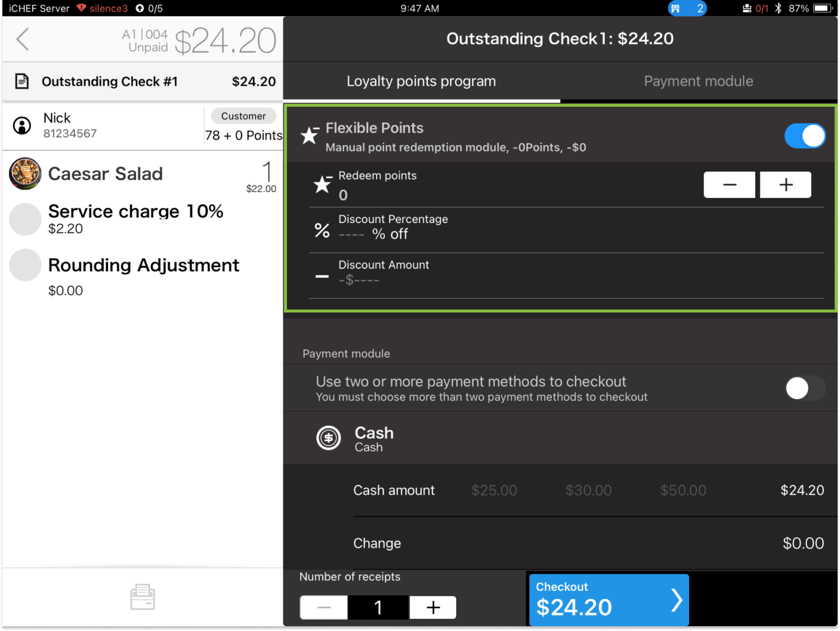Screen dimensions: 840x631
Task: Tap the blue store icon in status bar
Action: tap(675, 8)
